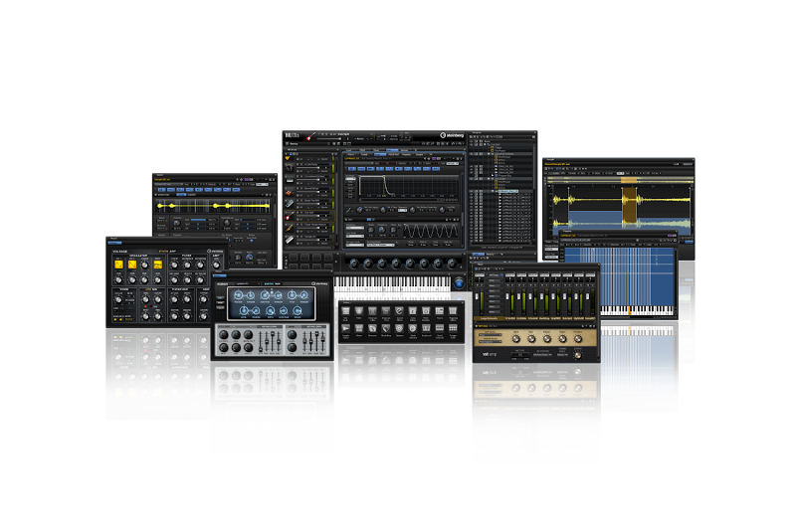
Task: Open the upper model dropdown on the VST Amp panel
Action: point(491,335)
